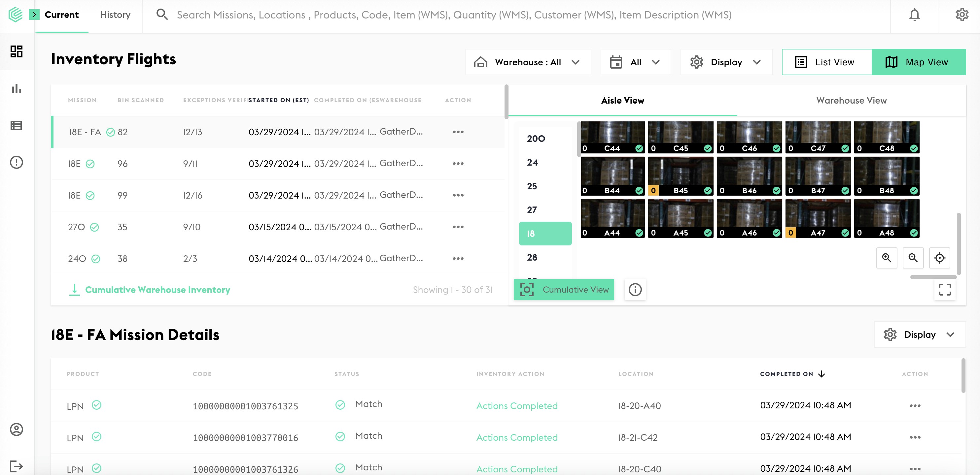
Task: Open settings gear icon in top bar
Action: point(962,15)
